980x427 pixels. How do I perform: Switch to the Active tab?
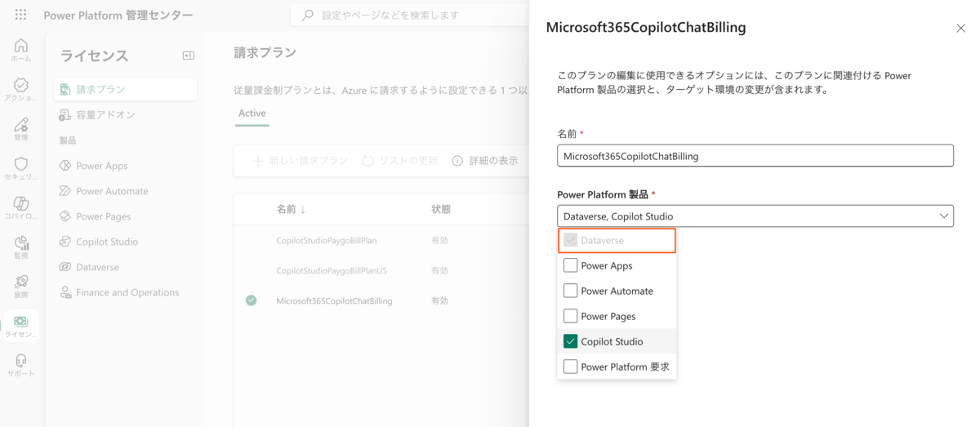252,113
